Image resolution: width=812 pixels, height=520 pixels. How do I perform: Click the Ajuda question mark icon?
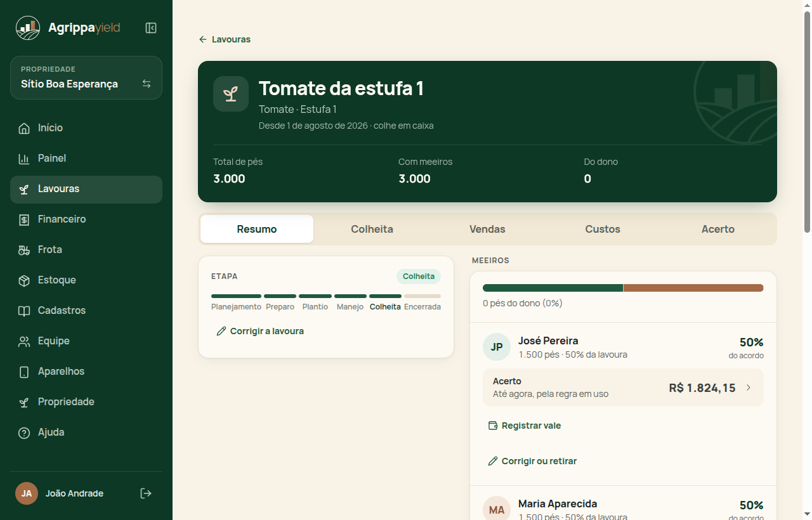pyautogui.click(x=24, y=432)
